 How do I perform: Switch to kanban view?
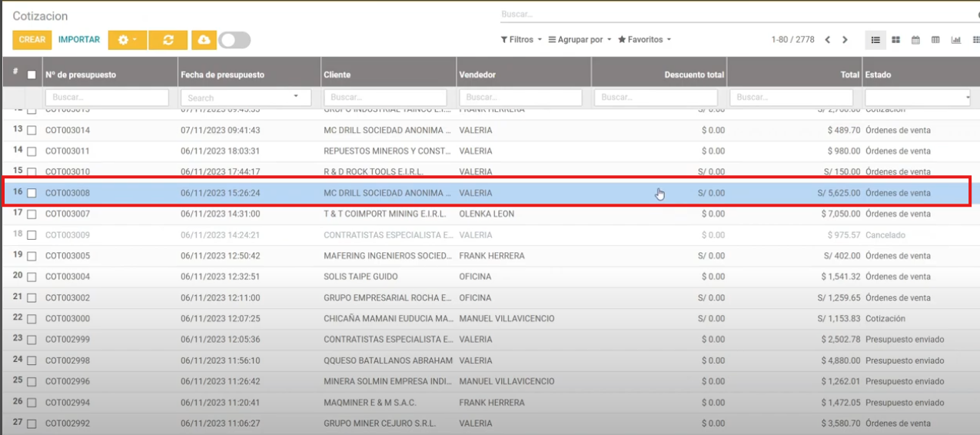point(895,40)
